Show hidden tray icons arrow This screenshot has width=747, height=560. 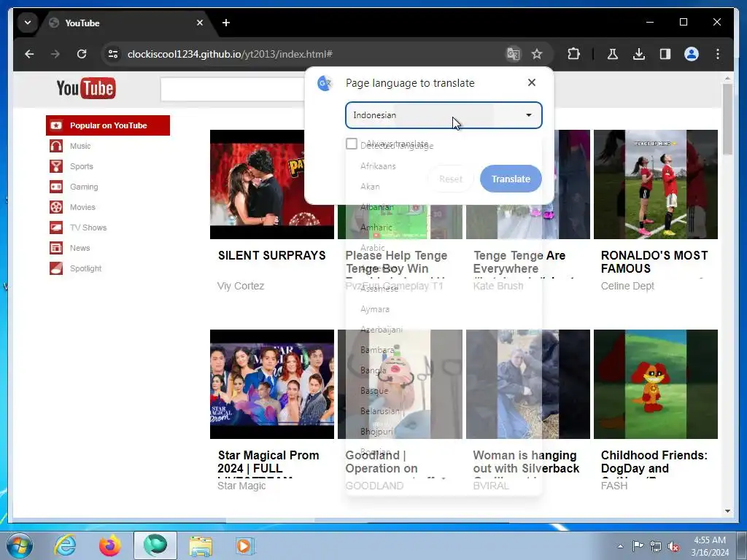(x=620, y=546)
